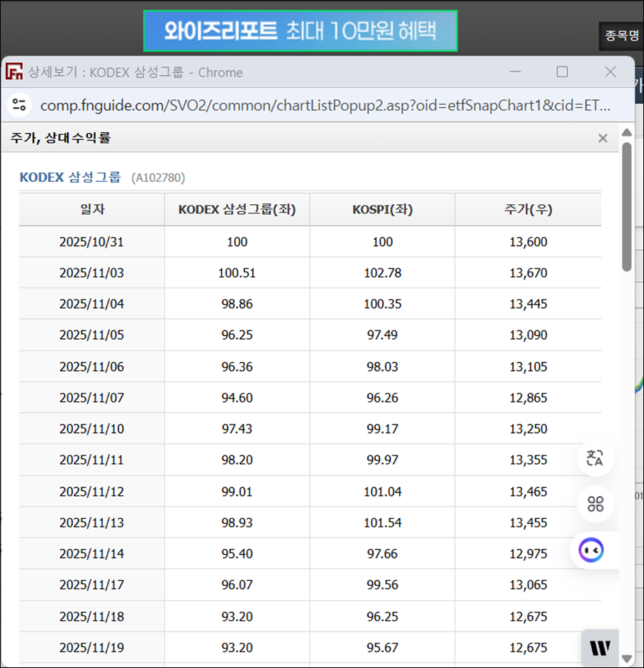Open site information icon in address bar
This screenshot has height=668, width=644.
click(19, 105)
